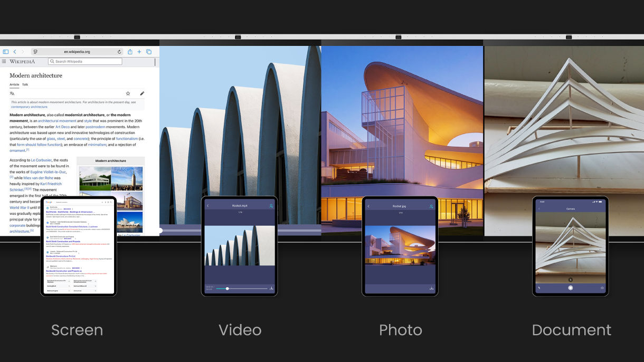Click the Search Wikipedia field

click(85, 61)
